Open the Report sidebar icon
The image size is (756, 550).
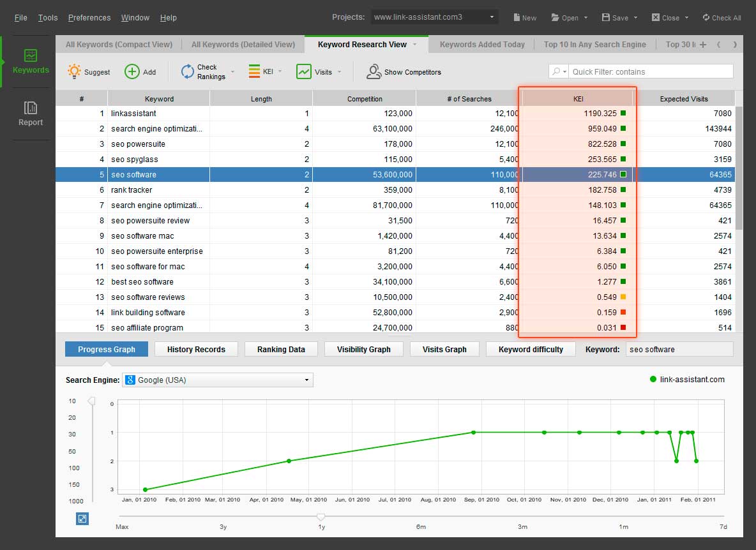click(x=31, y=108)
